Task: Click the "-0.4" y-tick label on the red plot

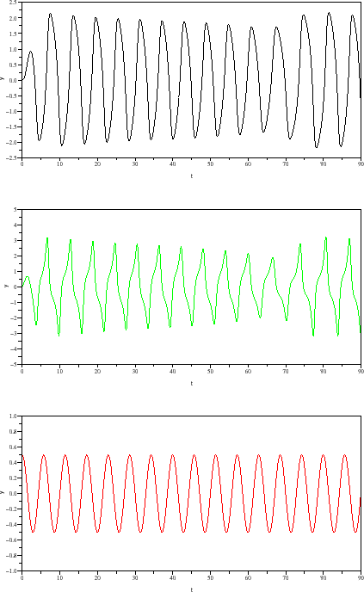Action: coord(12,524)
